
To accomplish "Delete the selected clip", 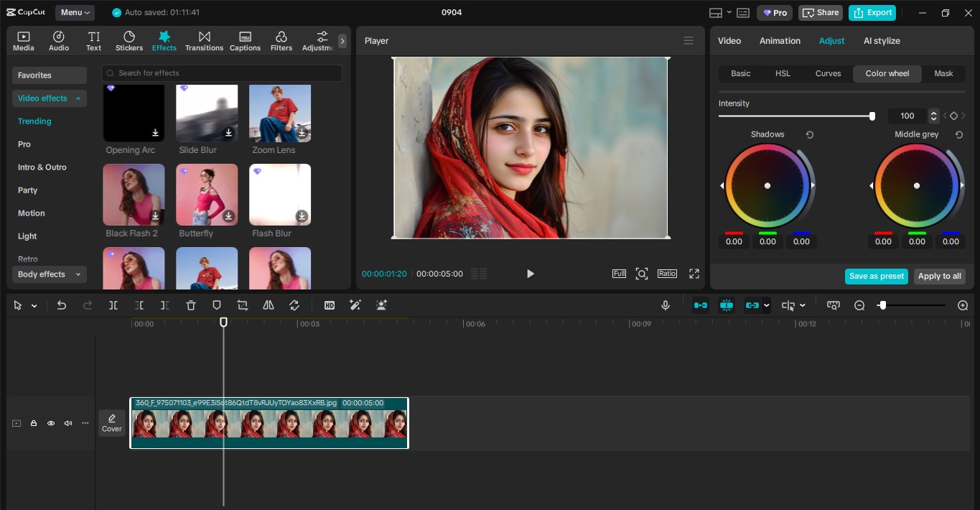I will 190,305.
